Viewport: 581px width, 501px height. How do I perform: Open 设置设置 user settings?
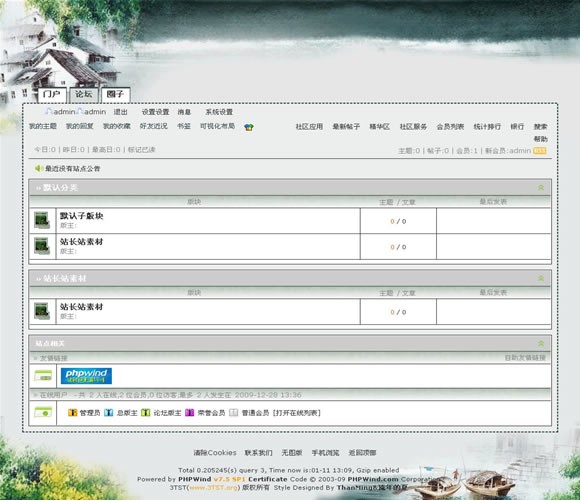coord(155,112)
